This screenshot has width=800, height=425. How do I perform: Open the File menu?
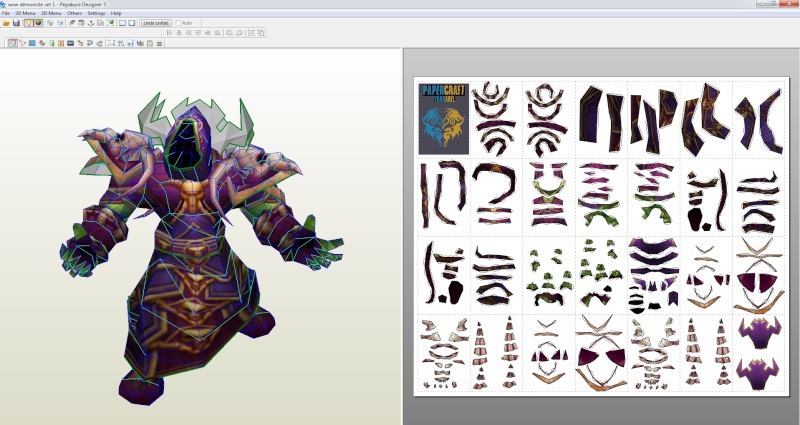coord(6,13)
